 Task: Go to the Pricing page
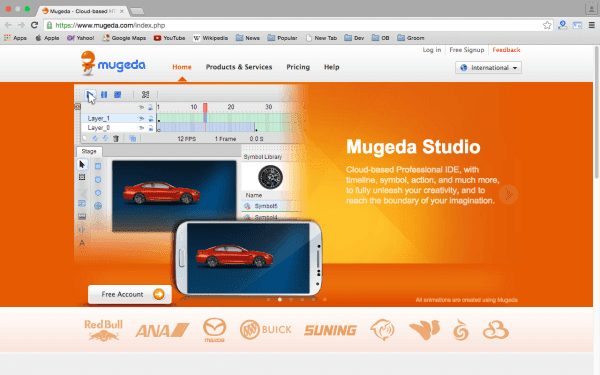click(x=298, y=67)
